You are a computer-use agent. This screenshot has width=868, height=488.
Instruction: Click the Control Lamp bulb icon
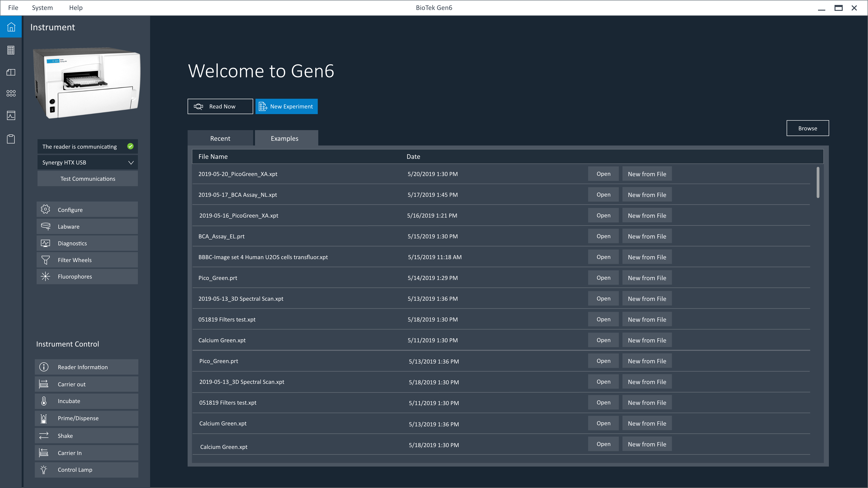pos(44,469)
